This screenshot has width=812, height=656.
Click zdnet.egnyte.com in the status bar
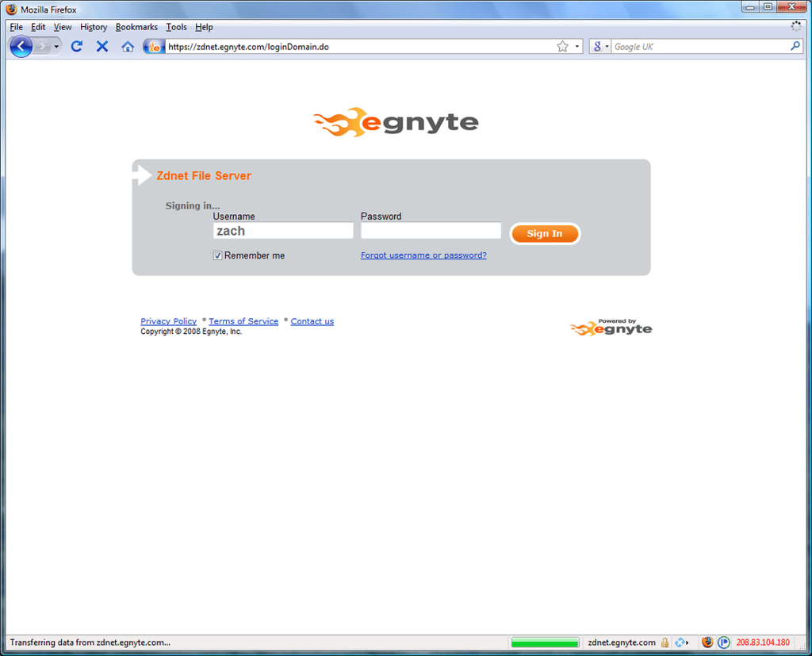(622, 643)
